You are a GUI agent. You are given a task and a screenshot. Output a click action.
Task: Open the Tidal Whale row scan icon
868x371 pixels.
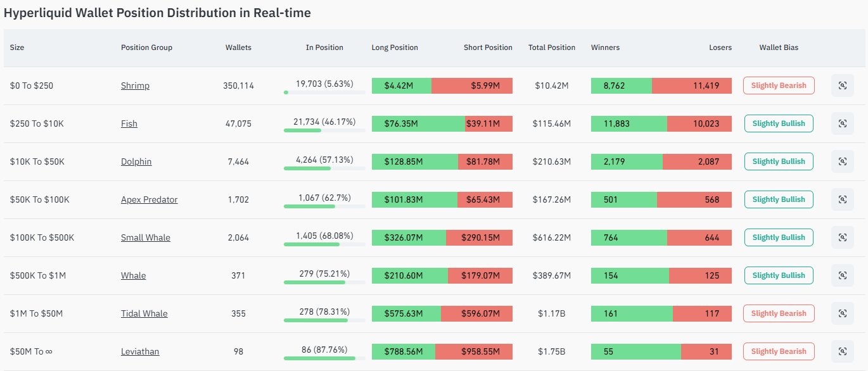click(842, 313)
